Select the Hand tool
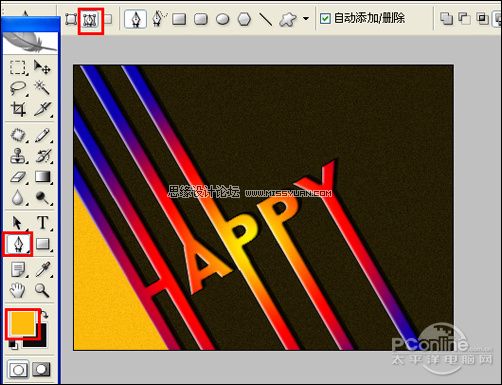Image resolution: width=502 pixels, height=385 pixels. (x=18, y=290)
